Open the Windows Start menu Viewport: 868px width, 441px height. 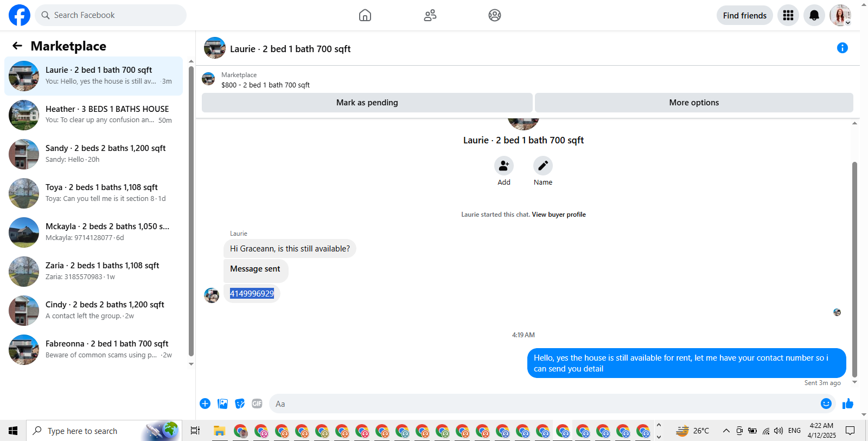(x=13, y=431)
